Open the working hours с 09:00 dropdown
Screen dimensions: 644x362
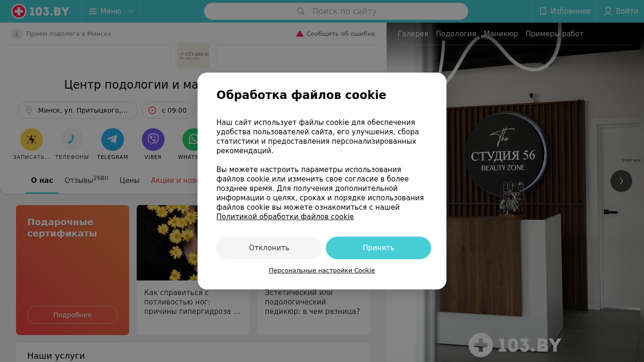pos(168,110)
